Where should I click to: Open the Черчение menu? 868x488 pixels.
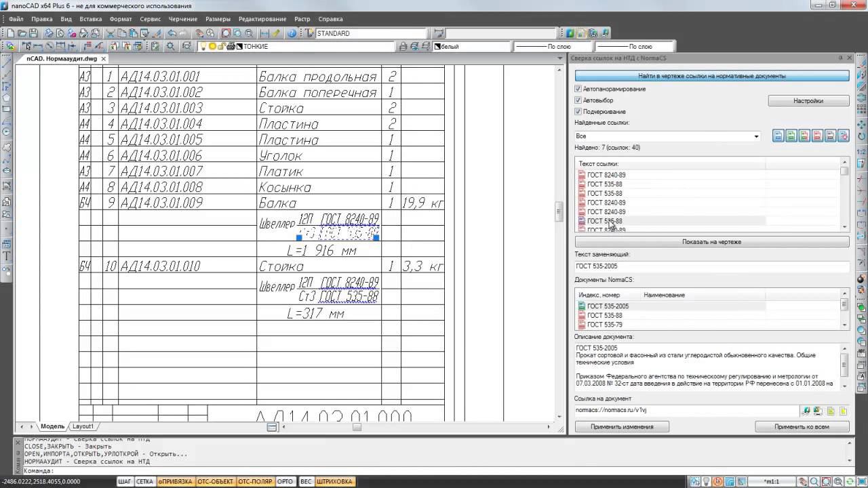coord(183,19)
